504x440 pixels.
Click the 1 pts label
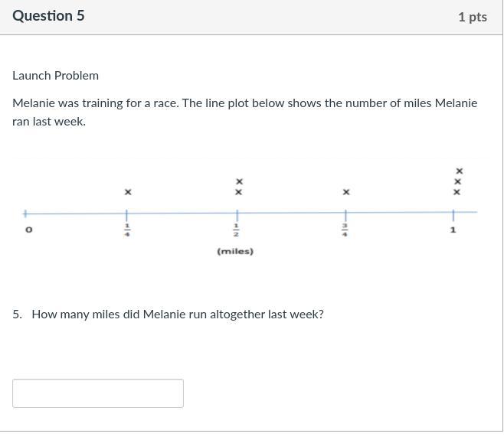tap(472, 17)
